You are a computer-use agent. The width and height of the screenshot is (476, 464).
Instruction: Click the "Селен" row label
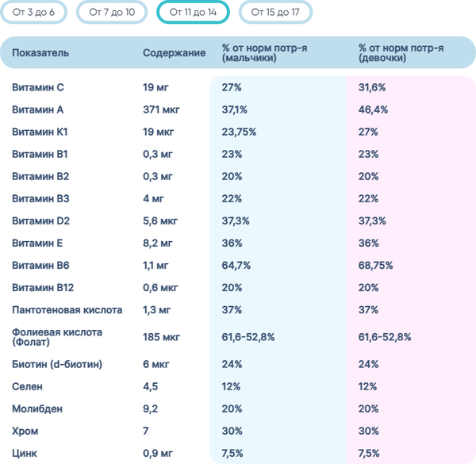[27, 387]
